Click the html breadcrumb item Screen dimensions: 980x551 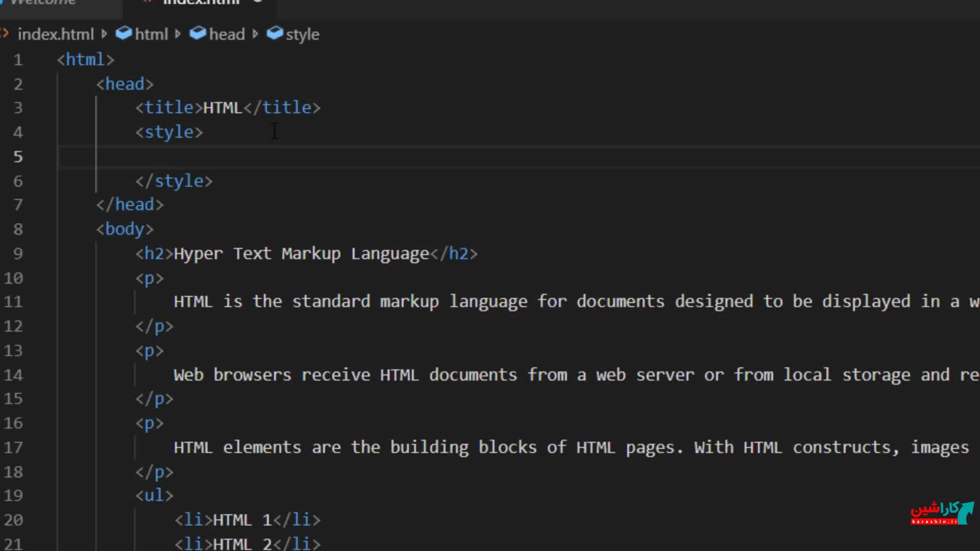(x=151, y=34)
